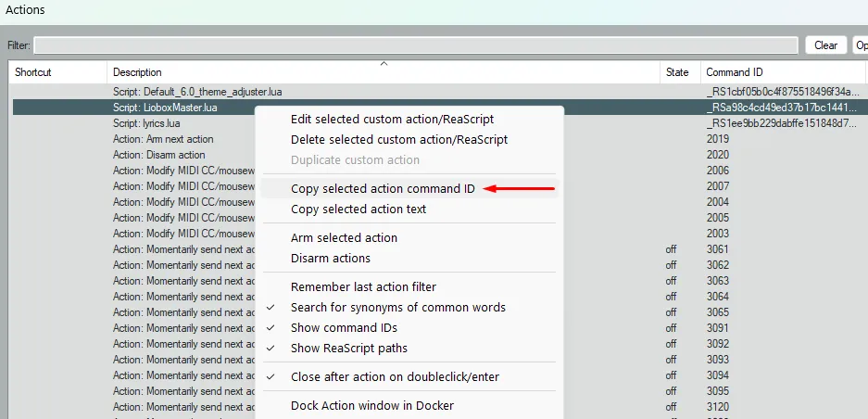Click command ID 3065 cell
The image size is (868, 419).
[717, 312]
